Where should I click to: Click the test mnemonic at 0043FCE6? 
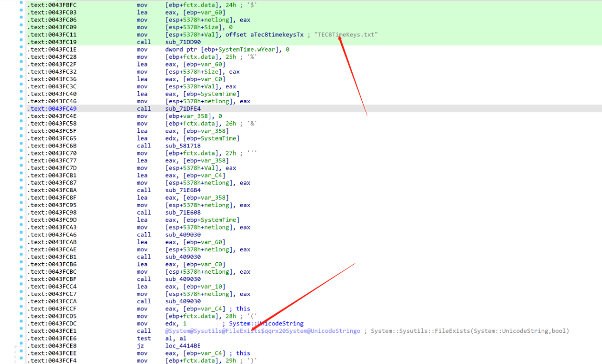[143, 338]
